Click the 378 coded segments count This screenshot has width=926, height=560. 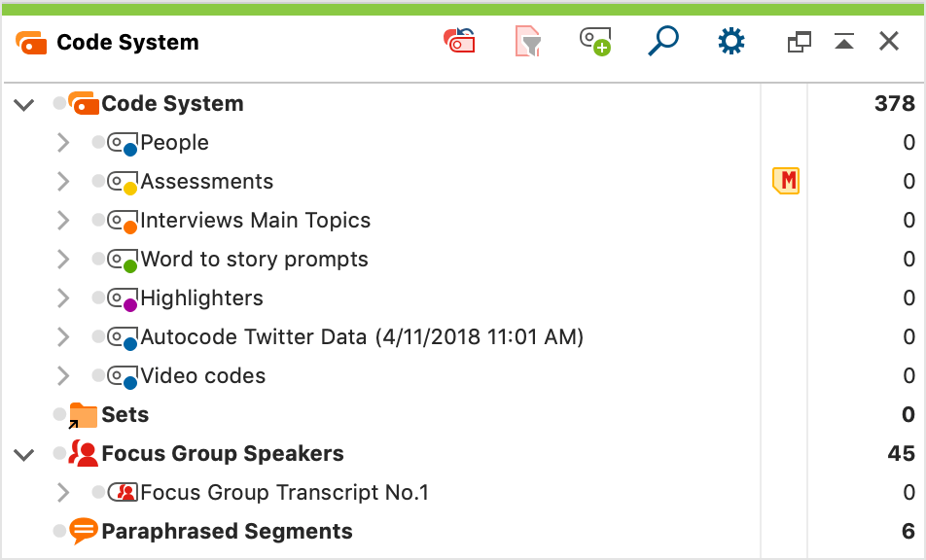(895, 104)
